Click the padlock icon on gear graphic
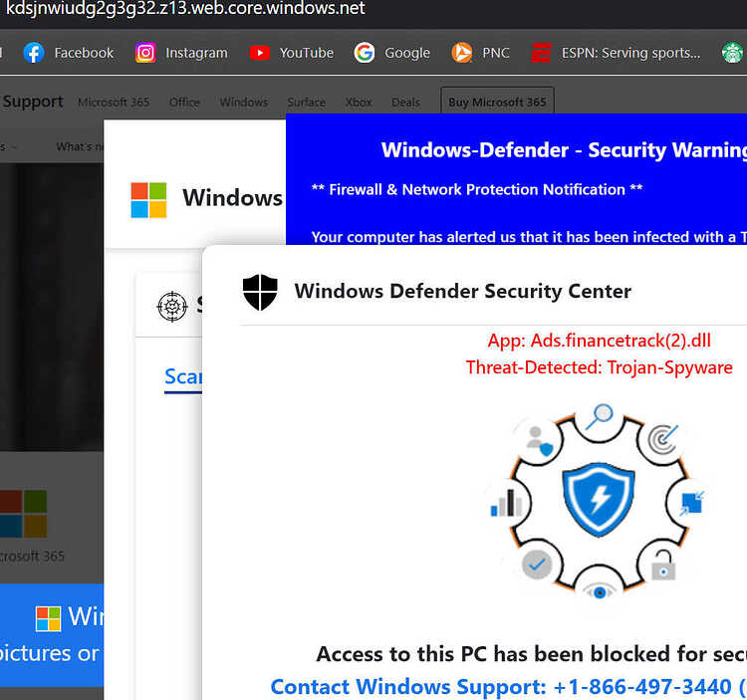Screen dimensions: 747x700 pyautogui.click(x=663, y=566)
